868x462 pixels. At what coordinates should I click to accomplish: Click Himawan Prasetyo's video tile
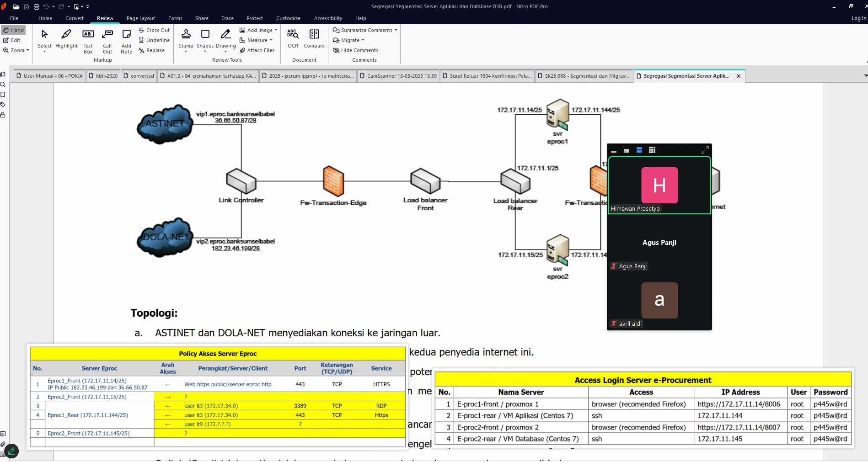click(659, 185)
